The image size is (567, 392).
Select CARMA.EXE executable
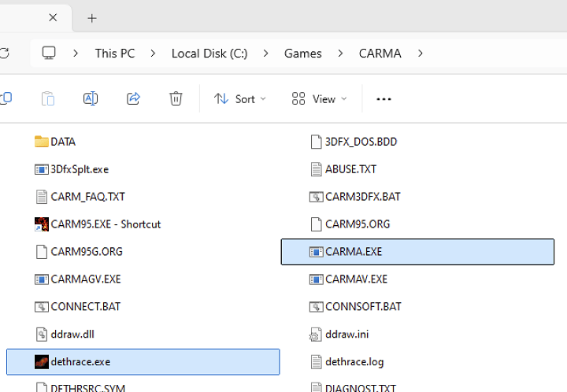(417, 251)
